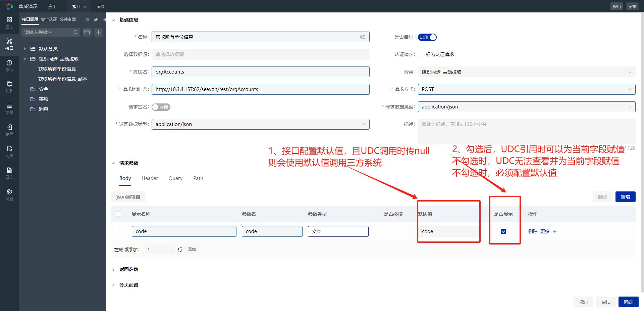Click the plus button to add interface
This screenshot has width=644, height=311.
99,32
